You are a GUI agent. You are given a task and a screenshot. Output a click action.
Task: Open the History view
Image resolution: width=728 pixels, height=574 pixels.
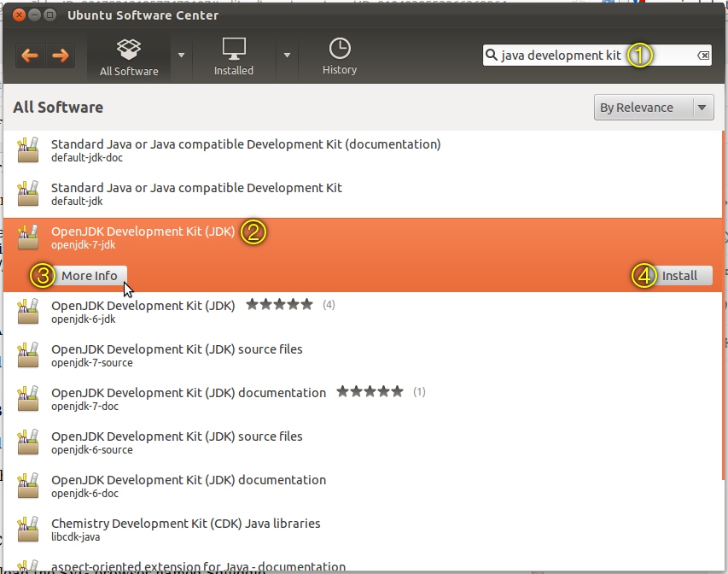coord(340,57)
